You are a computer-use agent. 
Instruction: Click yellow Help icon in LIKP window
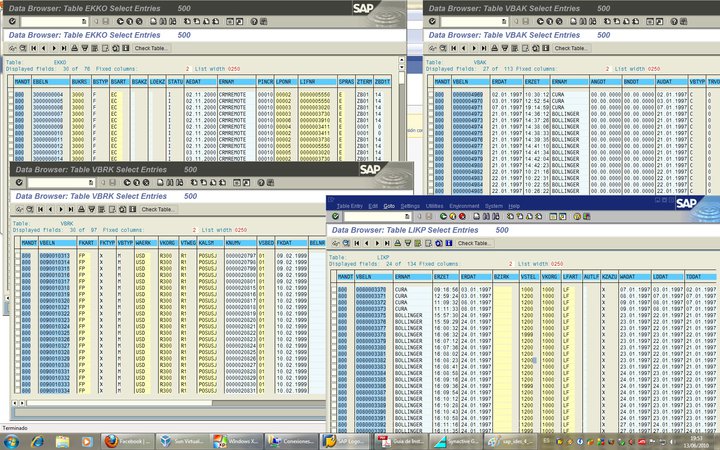tap(577, 216)
